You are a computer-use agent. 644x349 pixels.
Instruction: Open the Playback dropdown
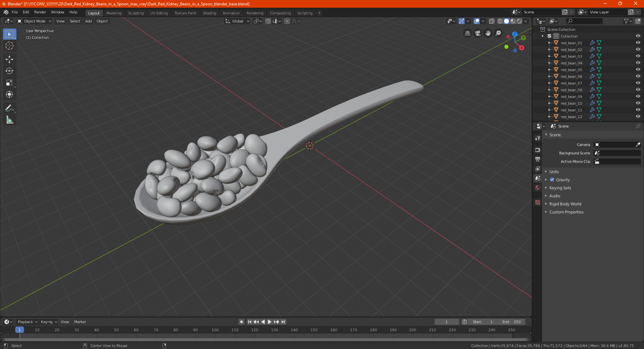pos(27,322)
